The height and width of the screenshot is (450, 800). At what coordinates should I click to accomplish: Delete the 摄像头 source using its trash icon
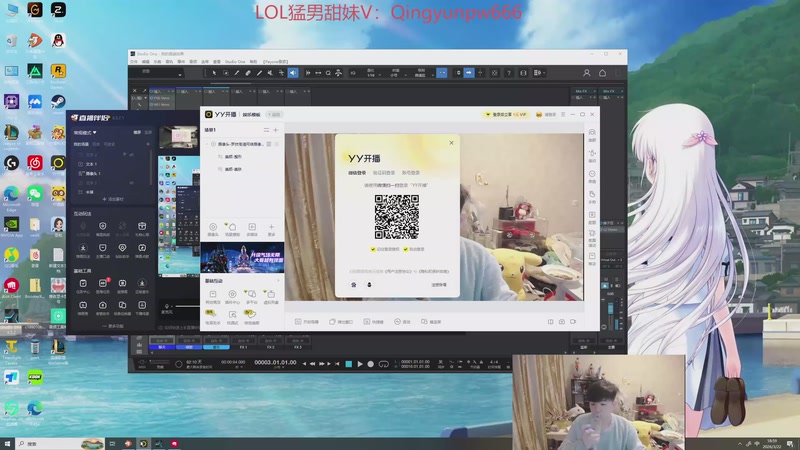coord(269,144)
